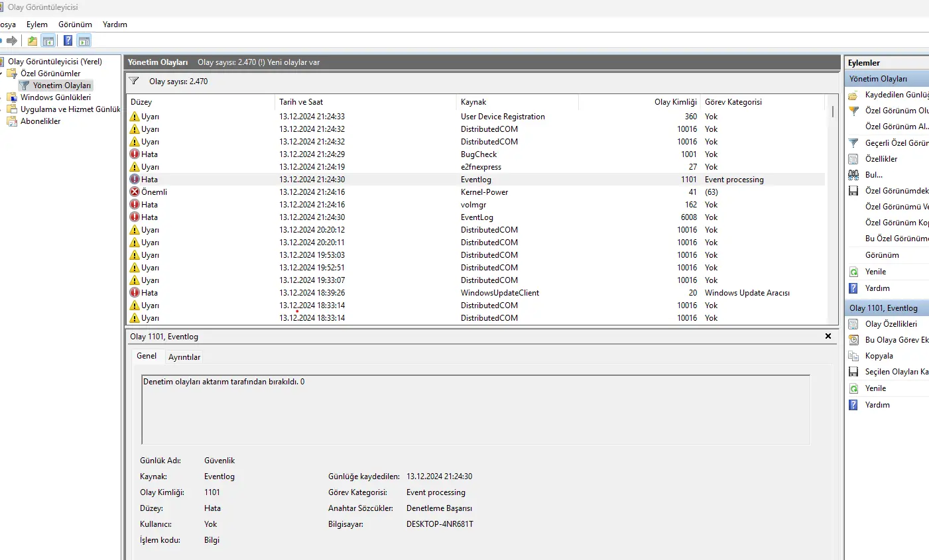Select Yönetim Olayları in the tree
Screen dimensions: 929x560
coord(62,85)
